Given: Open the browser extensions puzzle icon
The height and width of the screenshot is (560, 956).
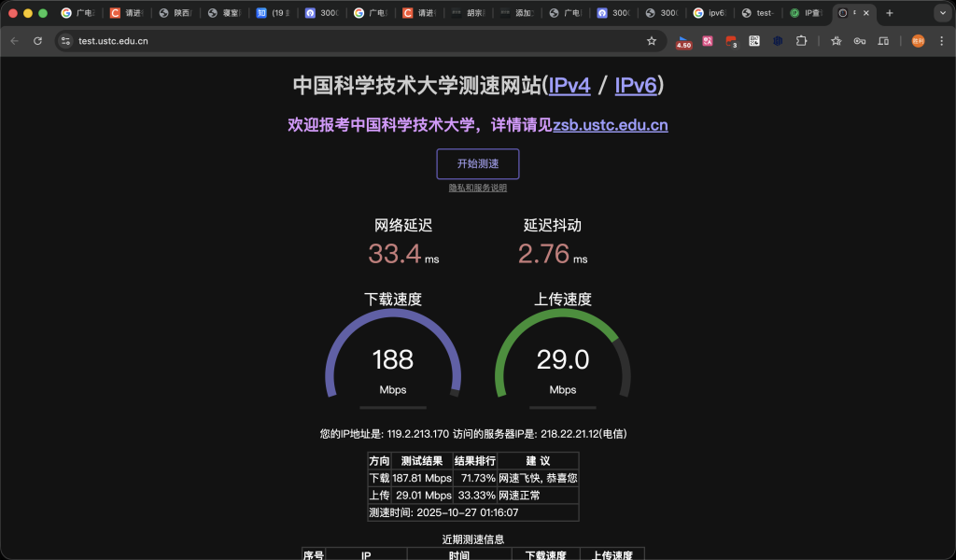Looking at the screenshot, I should pos(801,41).
